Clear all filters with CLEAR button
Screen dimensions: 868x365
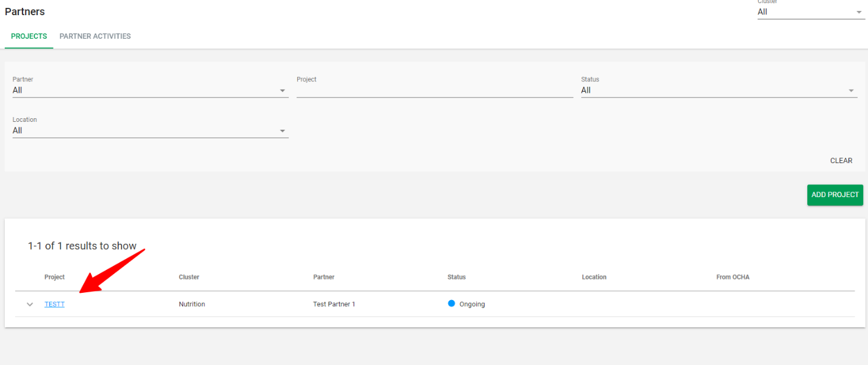click(841, 161)
